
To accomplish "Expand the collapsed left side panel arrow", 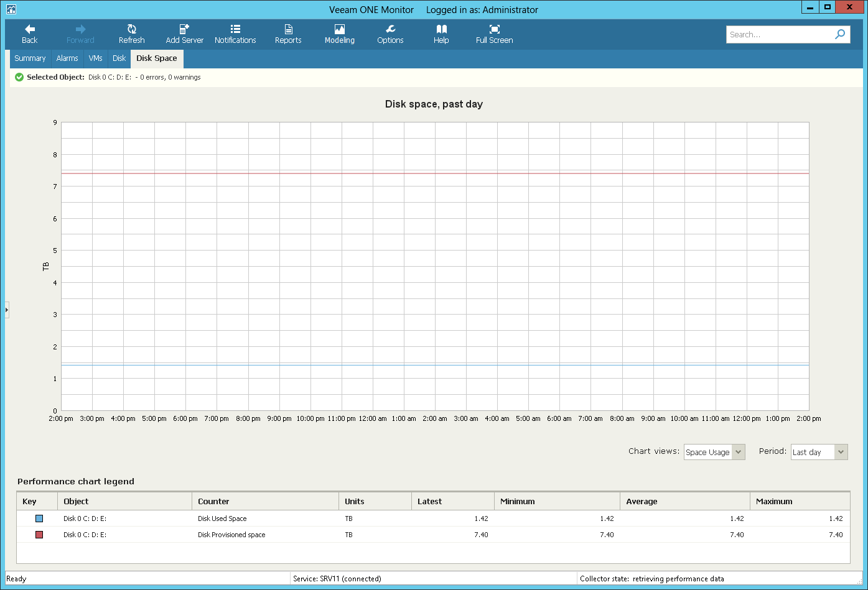I will pyautogui.click(x=7, y=310).
